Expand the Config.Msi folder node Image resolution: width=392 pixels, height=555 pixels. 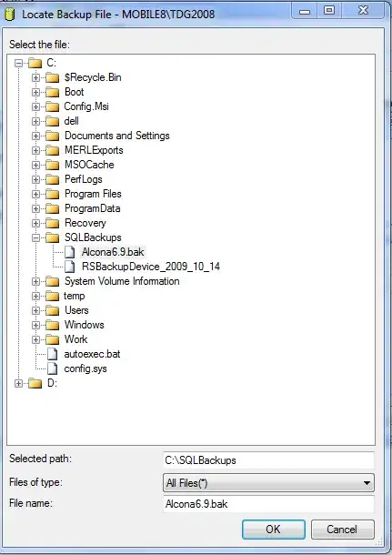pos(35,106)
